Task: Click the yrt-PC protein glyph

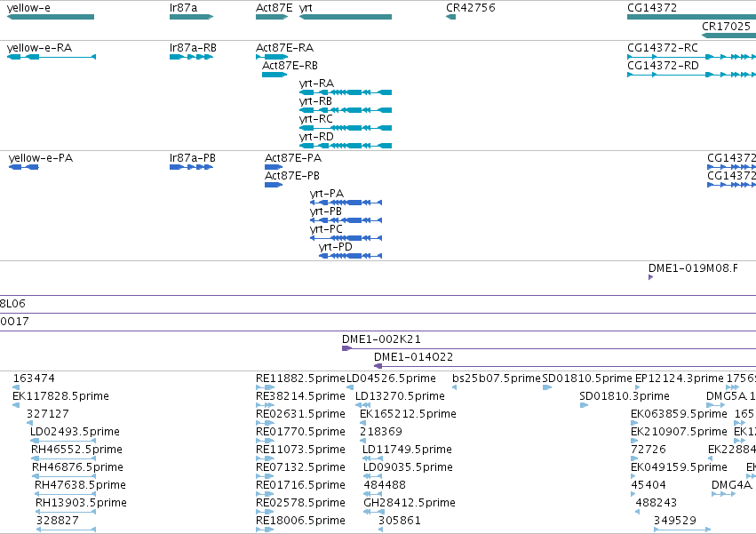Action: [346, 238]
